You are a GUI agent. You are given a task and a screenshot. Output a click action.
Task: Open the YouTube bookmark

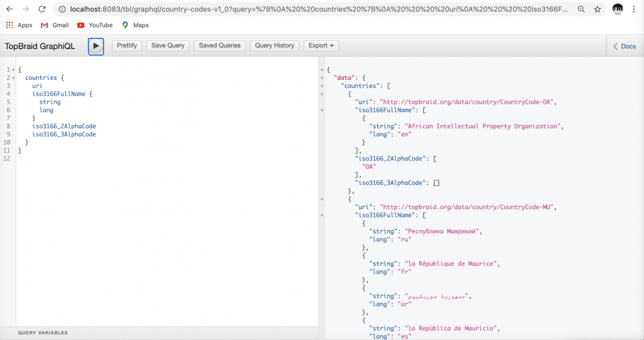tap(95, 25)
